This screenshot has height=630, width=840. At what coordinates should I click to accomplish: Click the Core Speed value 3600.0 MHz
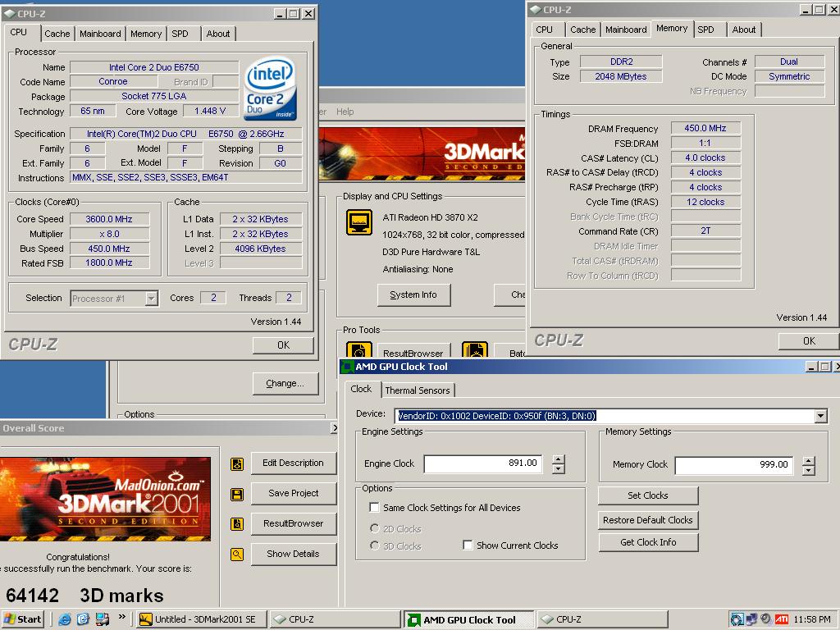tap(109, 219)
